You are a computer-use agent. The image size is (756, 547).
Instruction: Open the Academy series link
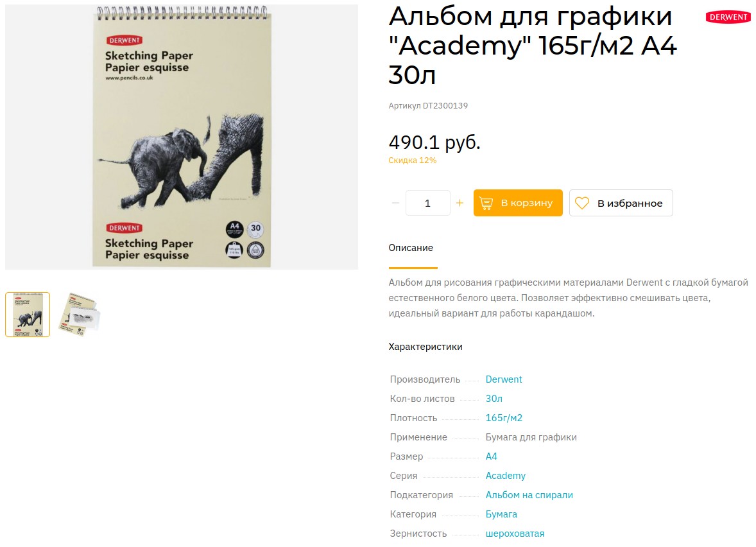click(505, 476)
